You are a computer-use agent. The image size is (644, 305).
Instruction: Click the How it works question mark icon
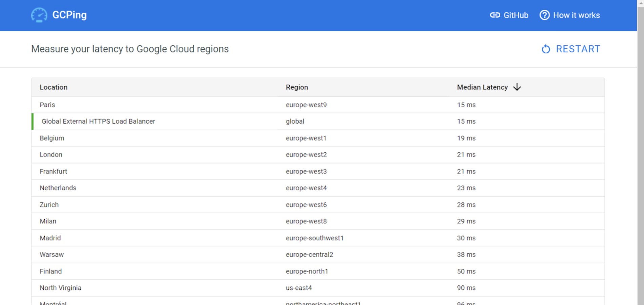544,15
